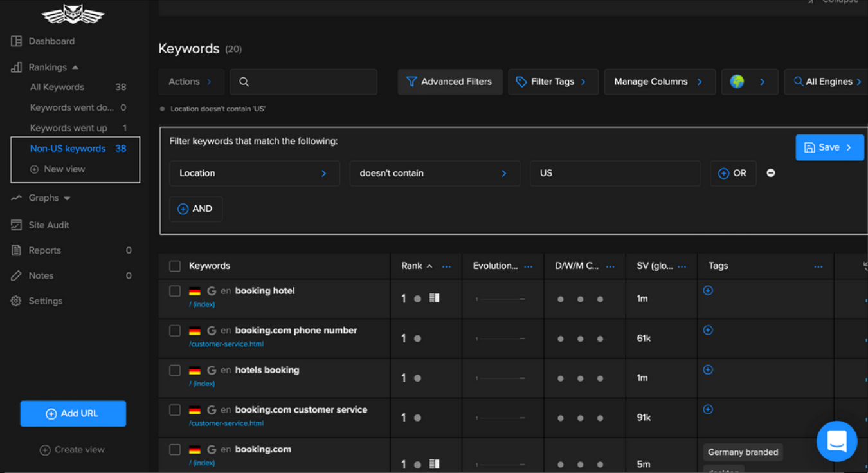Save the current filter
This screenshot has width=868, height=473.
tap(829, 147)
